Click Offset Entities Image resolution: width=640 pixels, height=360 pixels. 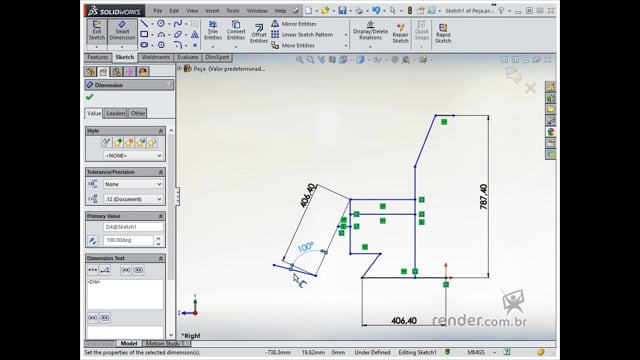tap(259, 33)
